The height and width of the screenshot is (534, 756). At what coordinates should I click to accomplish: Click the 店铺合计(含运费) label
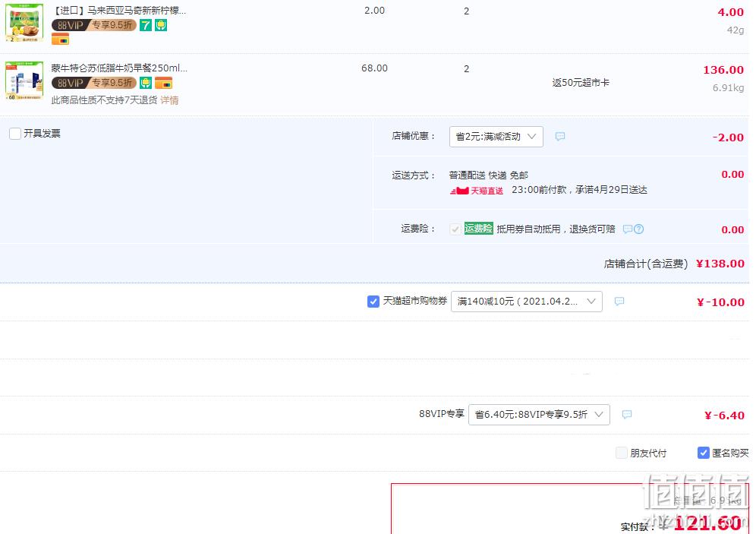pyautogui.click(x=646, y=264)
